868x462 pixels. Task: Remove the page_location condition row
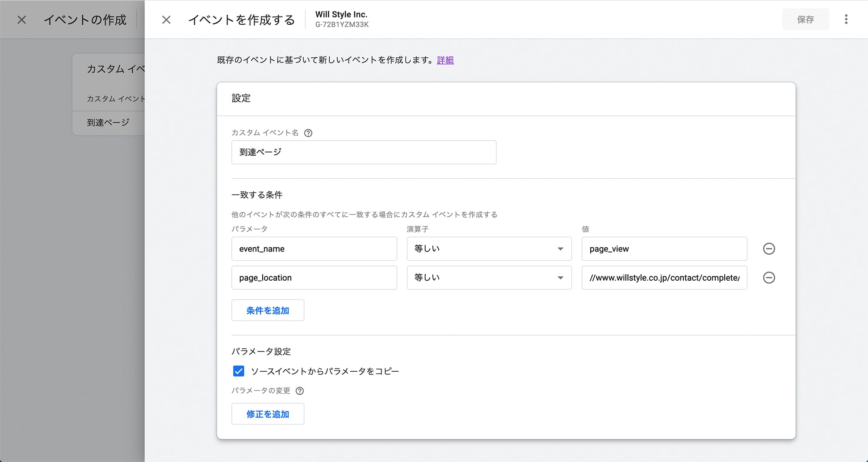[769, 278]
